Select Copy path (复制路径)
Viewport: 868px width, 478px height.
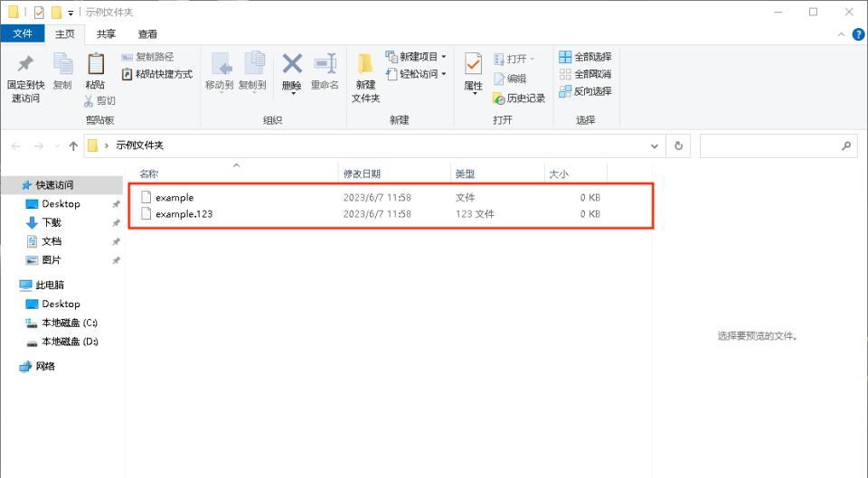pyautogui.click(x=147, y=56)
